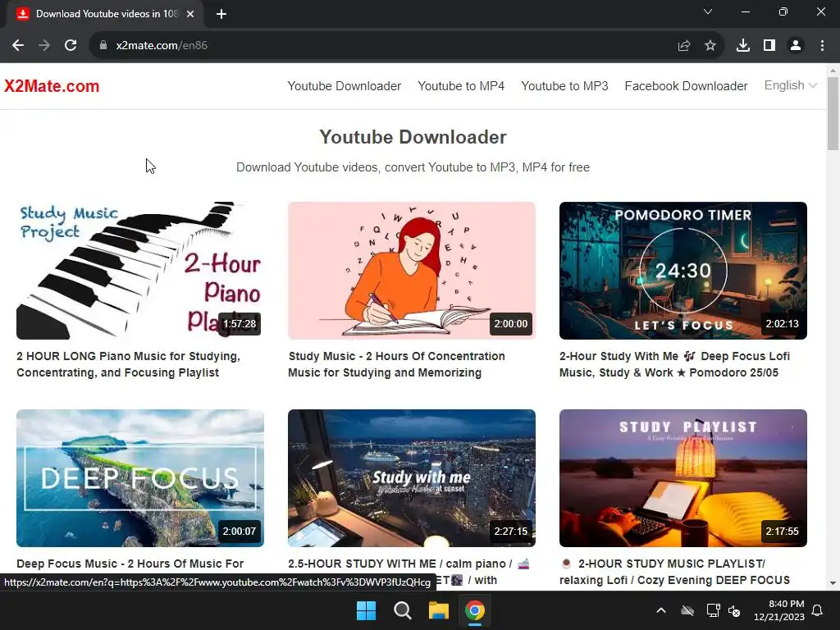The image size is (840, 630).
Task: Open File Explorer from taskbar
Action: pyautogui.click(x=438, y=610)
